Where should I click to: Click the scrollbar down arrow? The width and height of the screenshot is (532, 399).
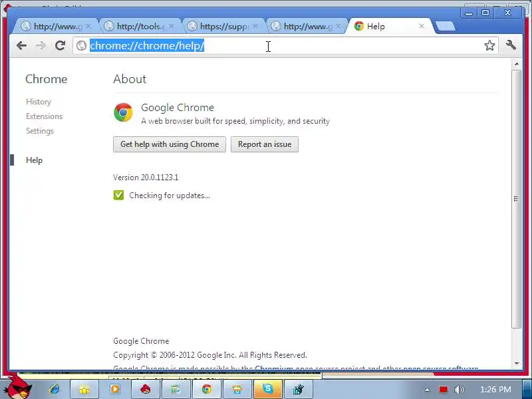[517, 363]
